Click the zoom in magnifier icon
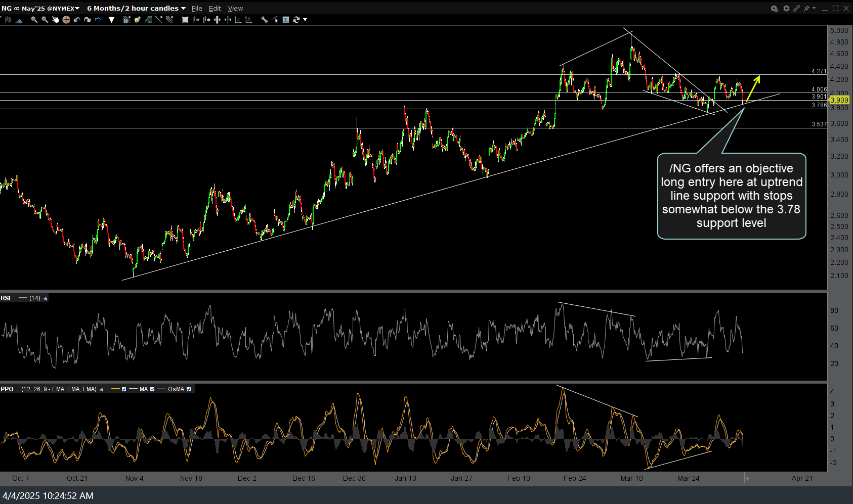Screen dimensions: 853x504 (x=34, y=20)
